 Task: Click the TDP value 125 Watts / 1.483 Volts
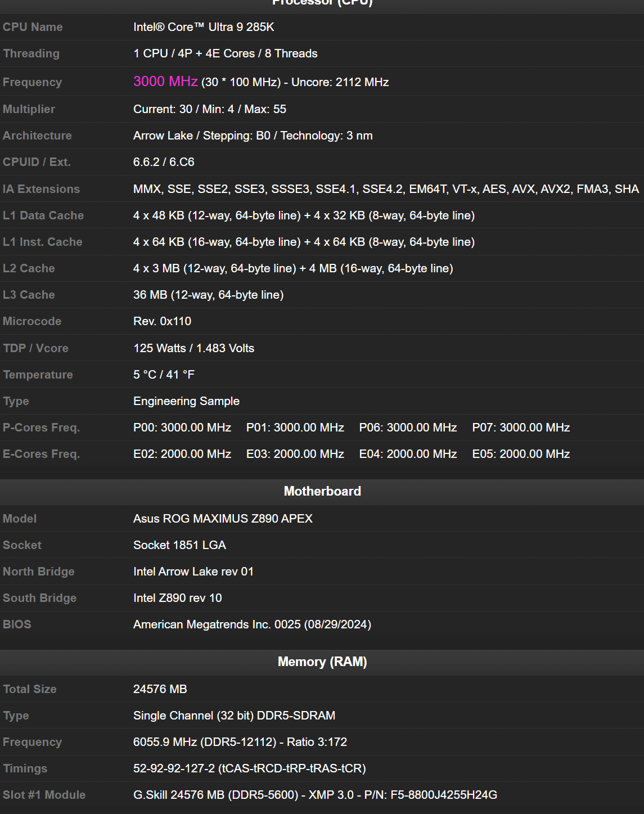tap(193, 348)
